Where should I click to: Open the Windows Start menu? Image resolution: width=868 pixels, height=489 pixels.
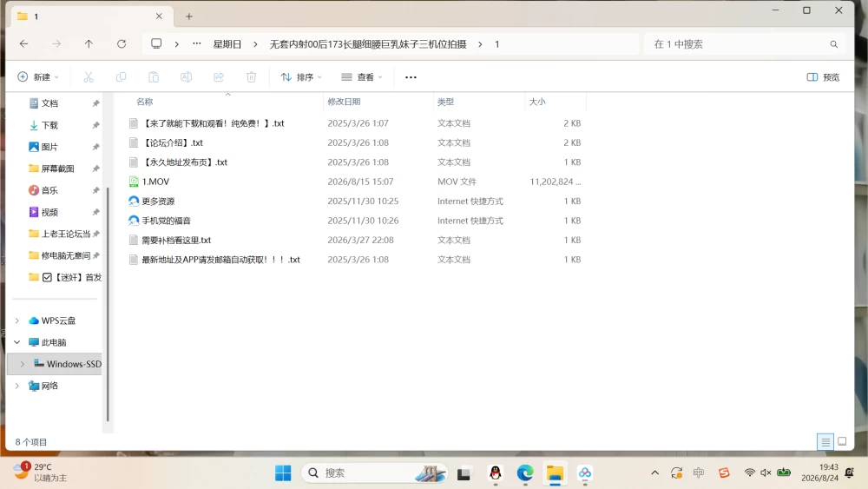coord(283,473)
